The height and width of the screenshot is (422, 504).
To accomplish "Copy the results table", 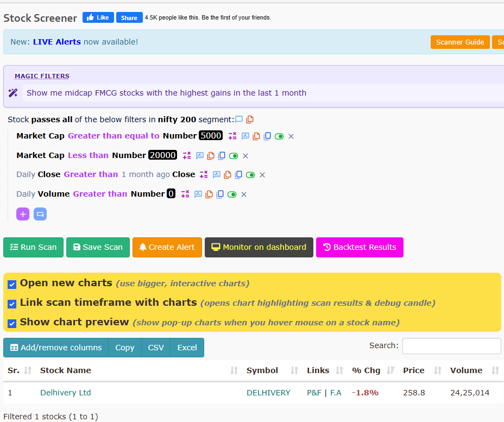I will 125,348.
